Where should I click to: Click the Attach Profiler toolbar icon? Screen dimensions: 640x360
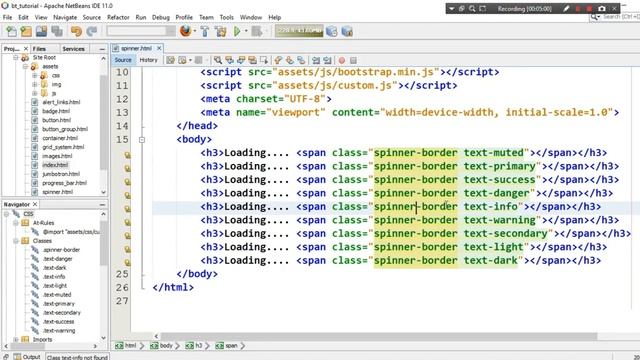point(347,31)
